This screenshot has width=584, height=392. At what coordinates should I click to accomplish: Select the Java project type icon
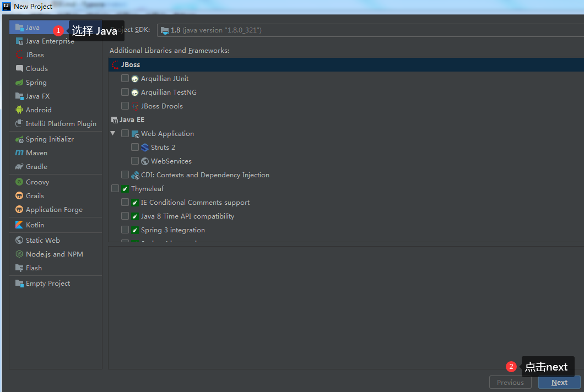click(x=19, y=28)
